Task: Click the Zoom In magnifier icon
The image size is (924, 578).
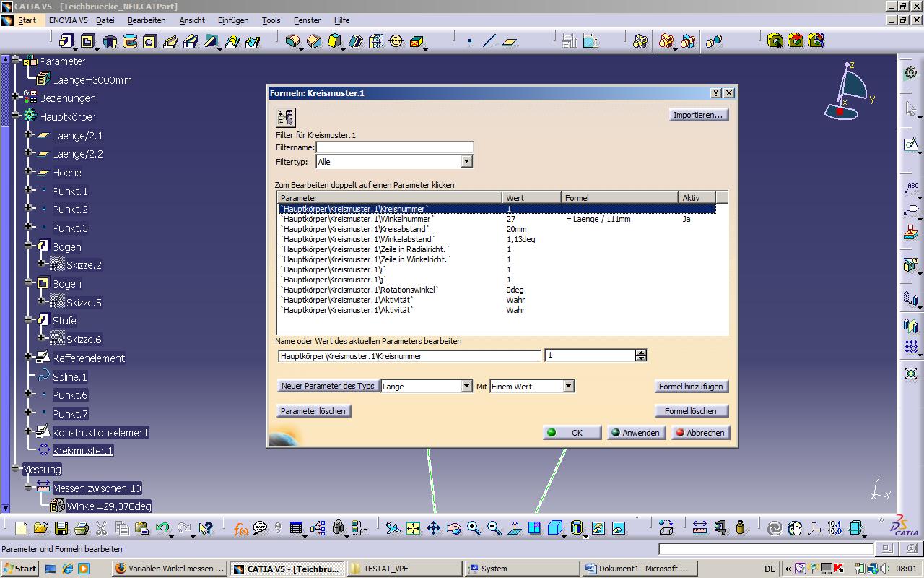Action: 474,528
